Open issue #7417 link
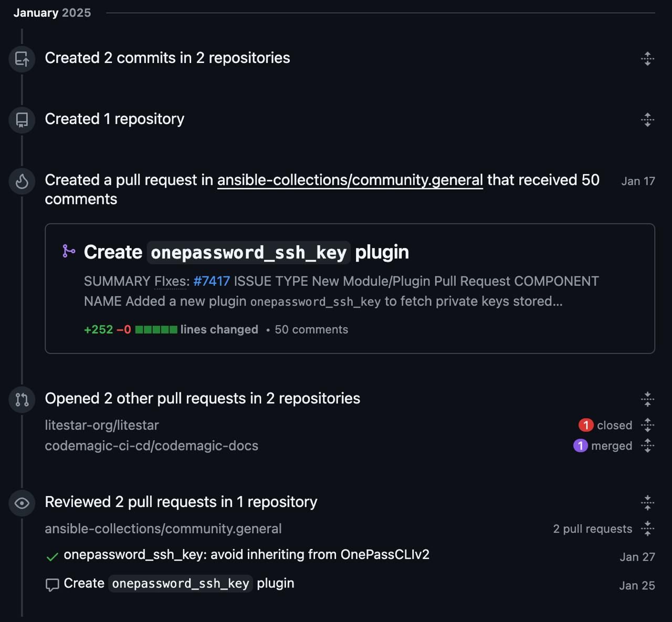Screen dimensions: 672x622 (x=211, y=281)
